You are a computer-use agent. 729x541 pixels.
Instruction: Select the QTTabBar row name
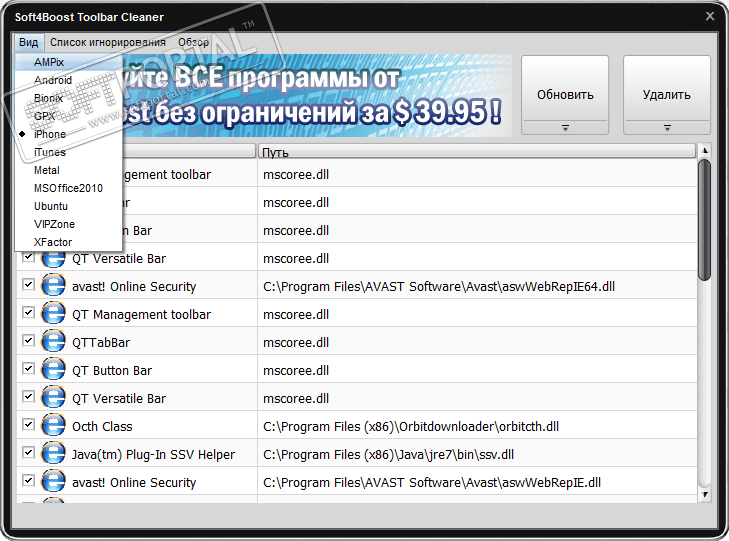(x=101, y=343)
